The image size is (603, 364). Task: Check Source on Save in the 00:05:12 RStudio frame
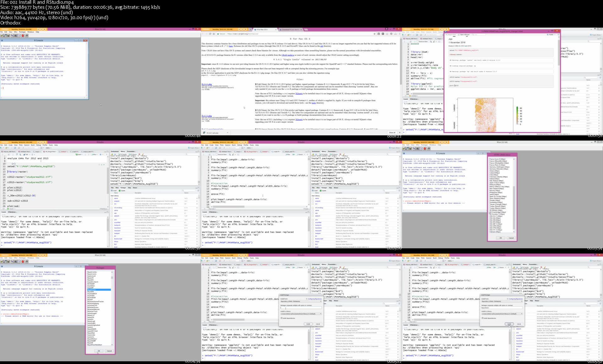click(x=217, y=267)
